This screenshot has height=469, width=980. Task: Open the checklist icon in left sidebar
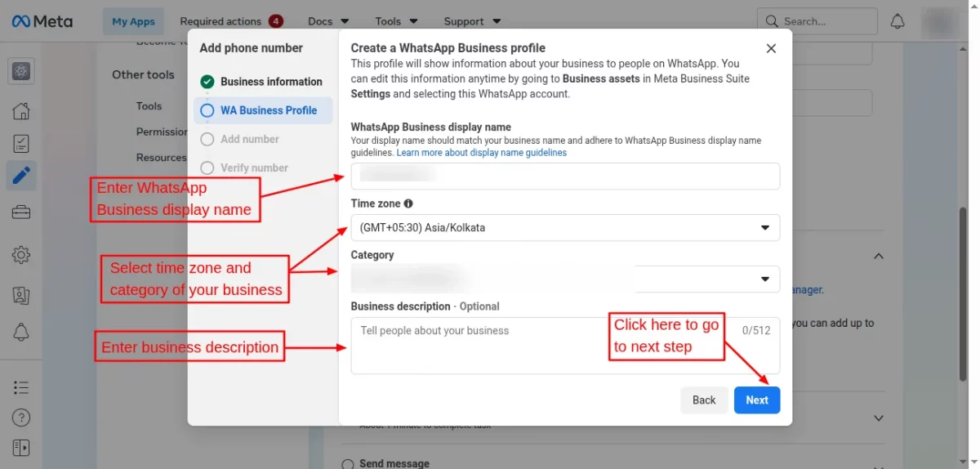click(21, 144)
